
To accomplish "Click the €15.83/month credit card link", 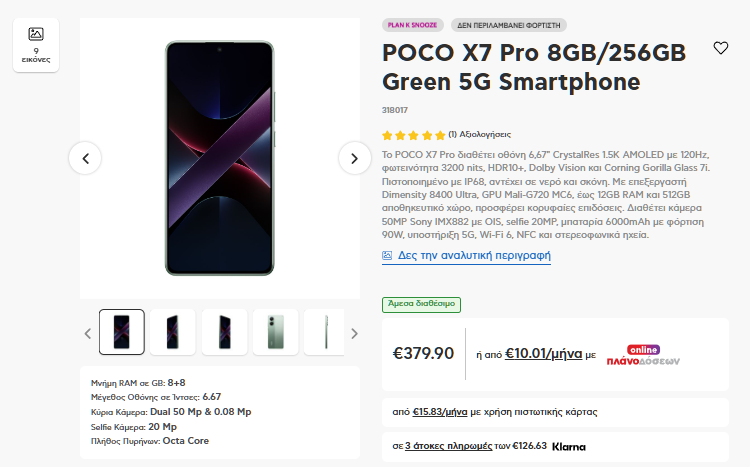I will pyautogui.click(x=440, y=411).
